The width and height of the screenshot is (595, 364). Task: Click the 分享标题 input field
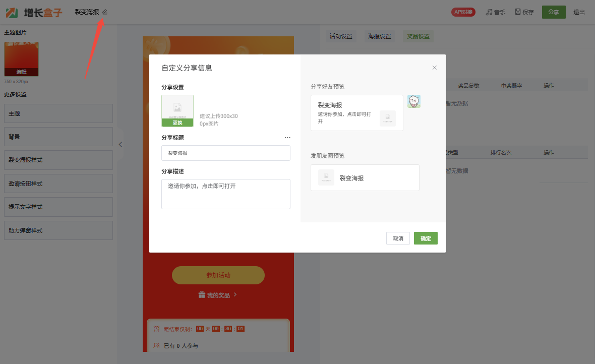click(x=226, y=153)
